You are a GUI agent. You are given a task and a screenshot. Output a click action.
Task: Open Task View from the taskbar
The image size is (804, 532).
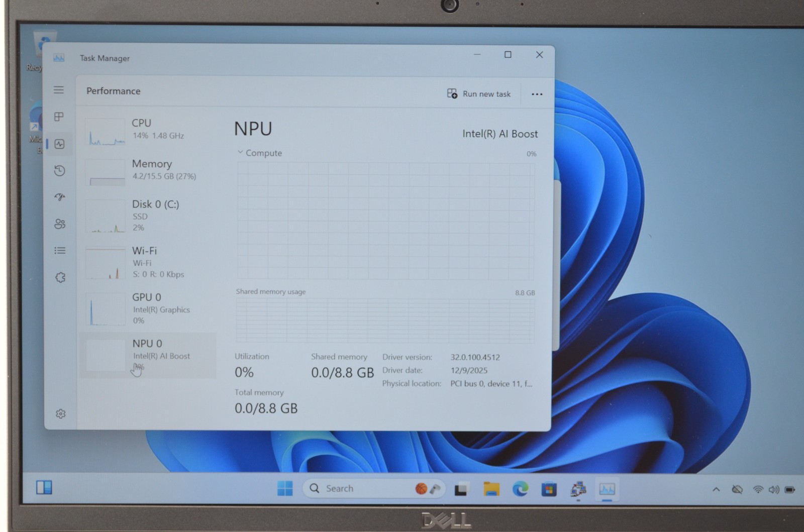point(461,489)
